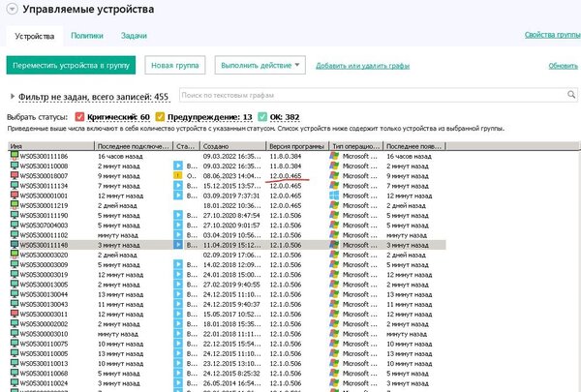Click the device icon for WS05300111186

coord(14,155)
